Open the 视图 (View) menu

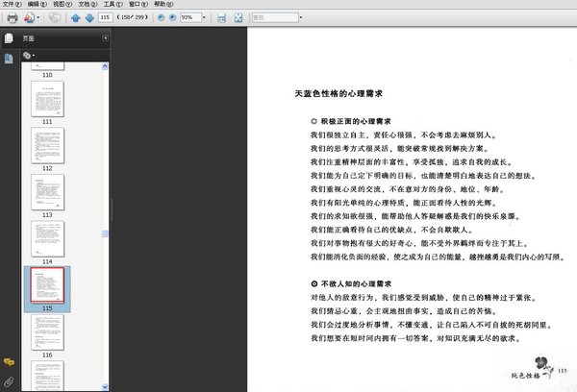pos(63,4)
